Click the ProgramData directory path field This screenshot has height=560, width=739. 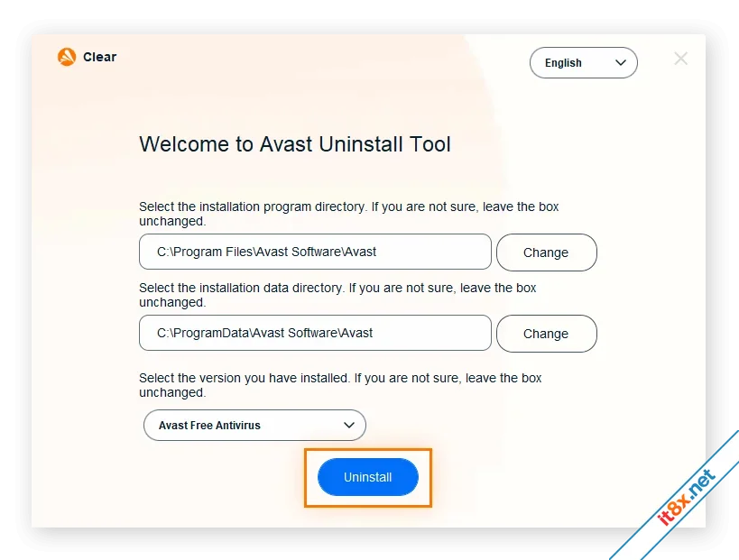(315, 333)
